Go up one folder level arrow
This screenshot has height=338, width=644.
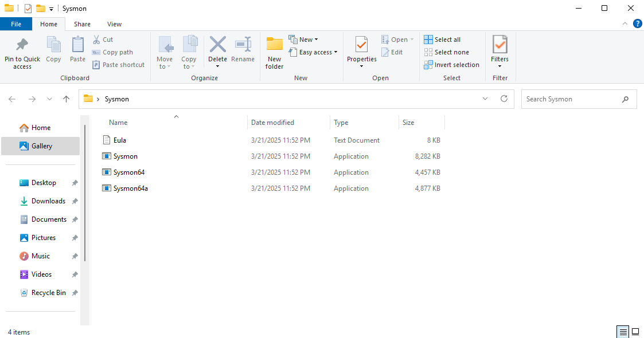67,99
